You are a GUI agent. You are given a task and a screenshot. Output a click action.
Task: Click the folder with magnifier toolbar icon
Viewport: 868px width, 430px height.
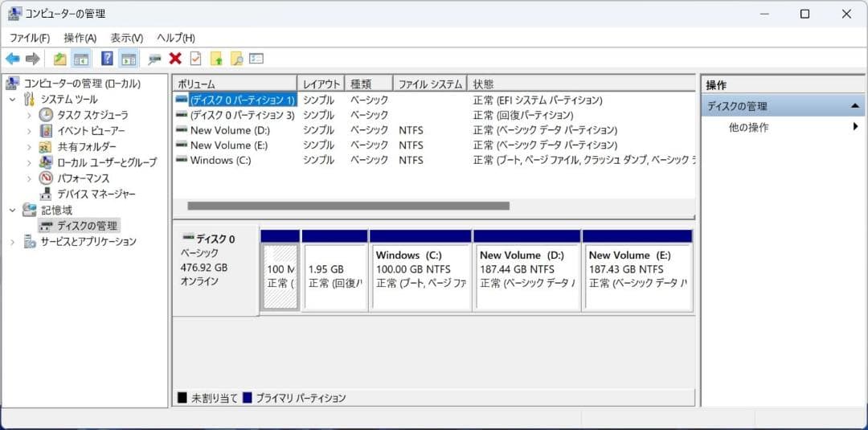click(236, 59)
